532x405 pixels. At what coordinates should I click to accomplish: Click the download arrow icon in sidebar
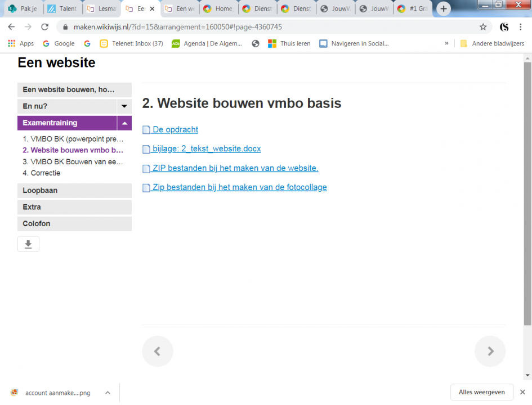(28, 244)
